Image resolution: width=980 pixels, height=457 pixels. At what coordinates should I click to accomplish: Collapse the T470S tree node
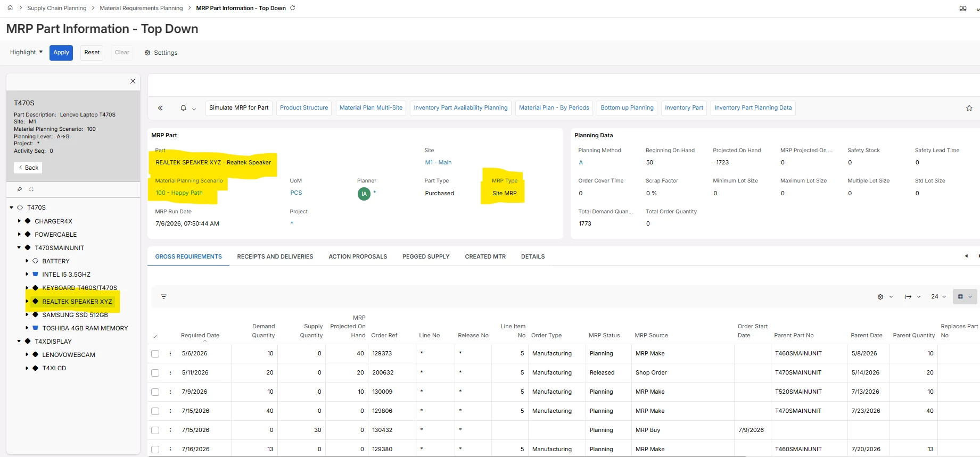point(12,207)
